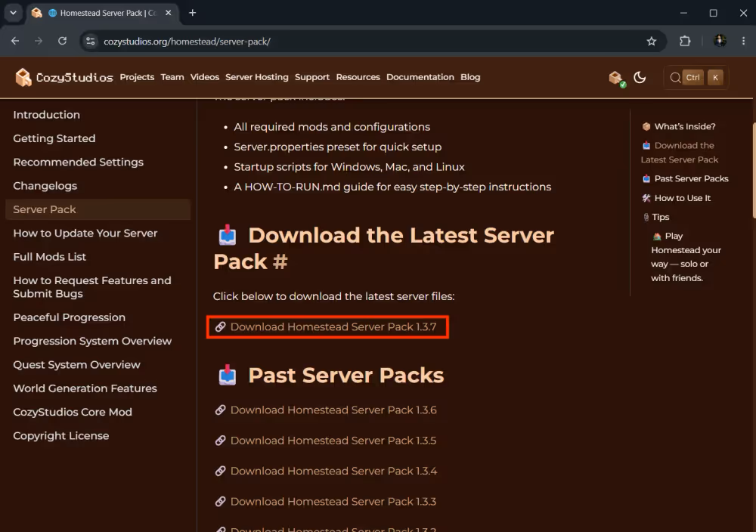Open Peaceful Progression page
This screenshot has width=756, height=532.
(x=69, y=317)
